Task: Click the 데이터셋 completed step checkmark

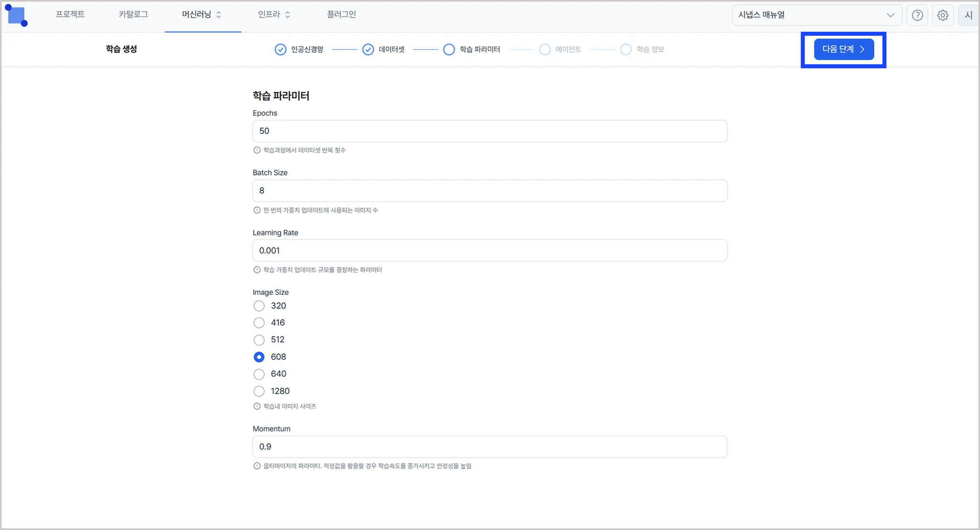Action: (x=367, y=49)
